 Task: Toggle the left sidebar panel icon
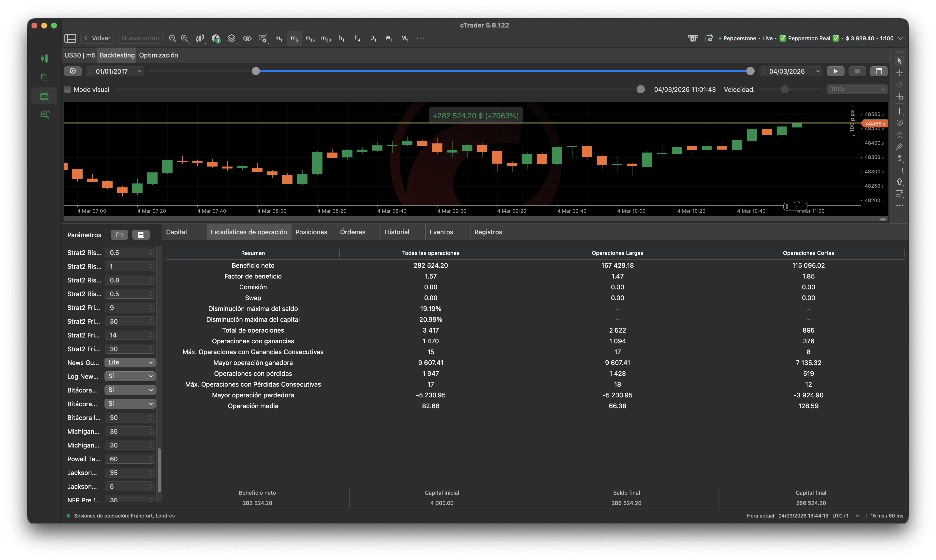click(70, 38)
